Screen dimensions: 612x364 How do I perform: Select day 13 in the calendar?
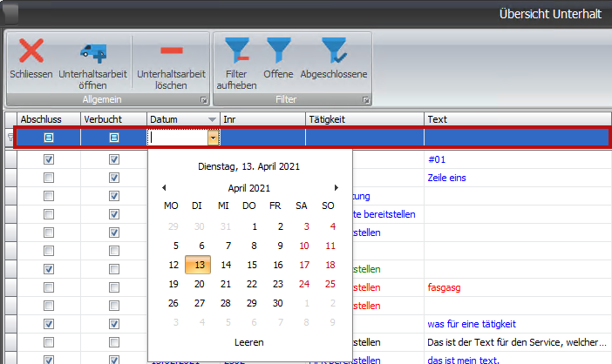click(200, 265)
